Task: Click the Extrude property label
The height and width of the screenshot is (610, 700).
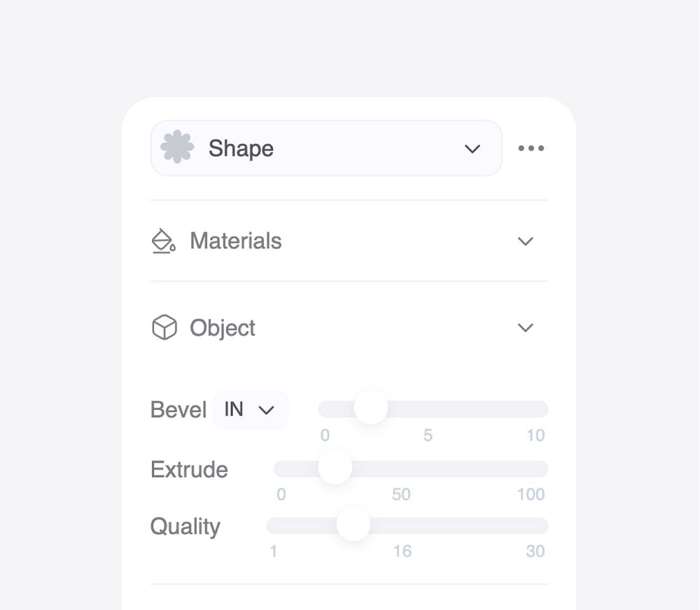Action: tap(189, 469)
